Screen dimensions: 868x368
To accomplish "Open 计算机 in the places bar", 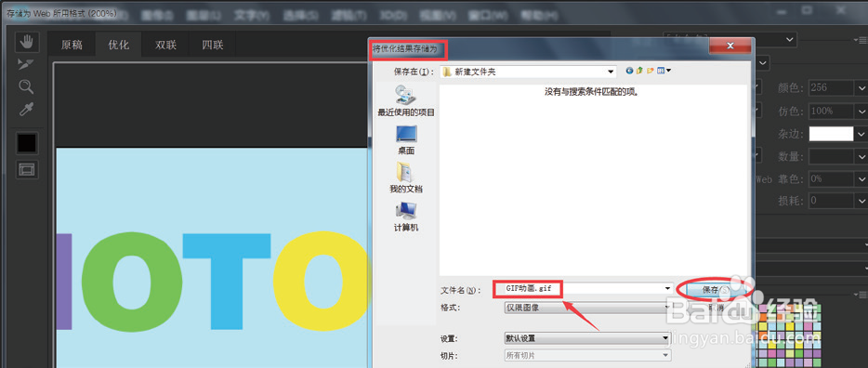I will (x=406, y=217).
